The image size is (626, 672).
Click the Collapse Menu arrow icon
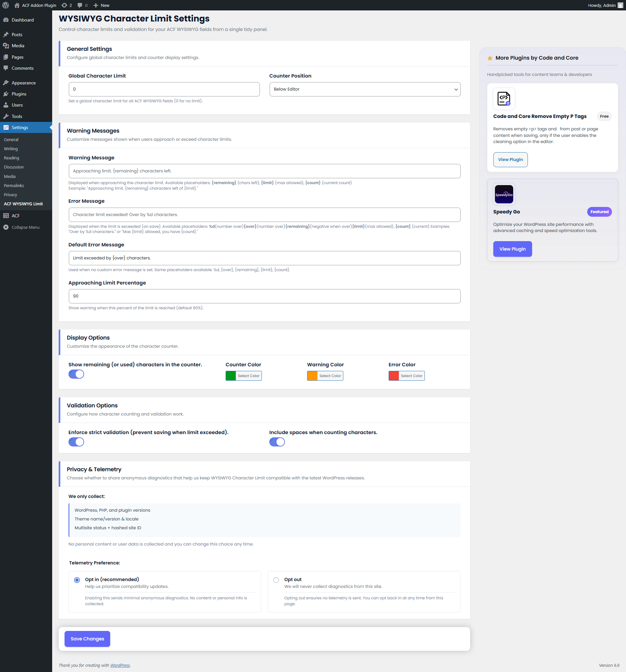pos(6,227)
